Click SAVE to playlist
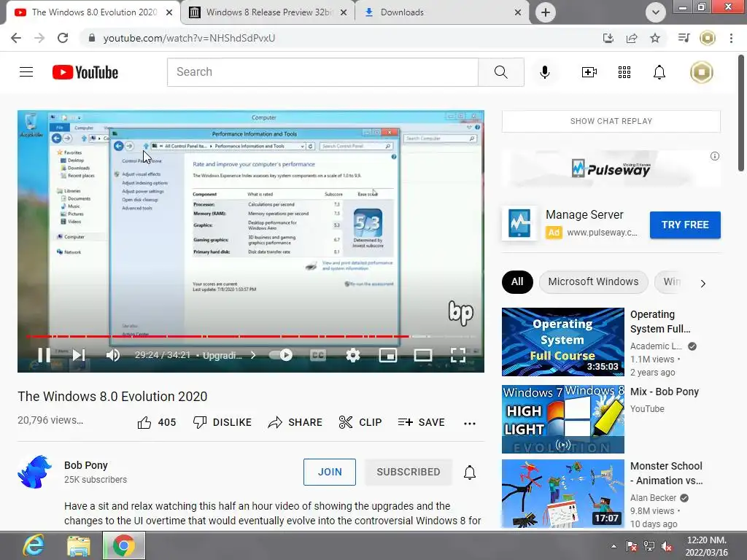The width and height of the screenshot is (747, 560). pyautogui.click(x=422, y=422)
